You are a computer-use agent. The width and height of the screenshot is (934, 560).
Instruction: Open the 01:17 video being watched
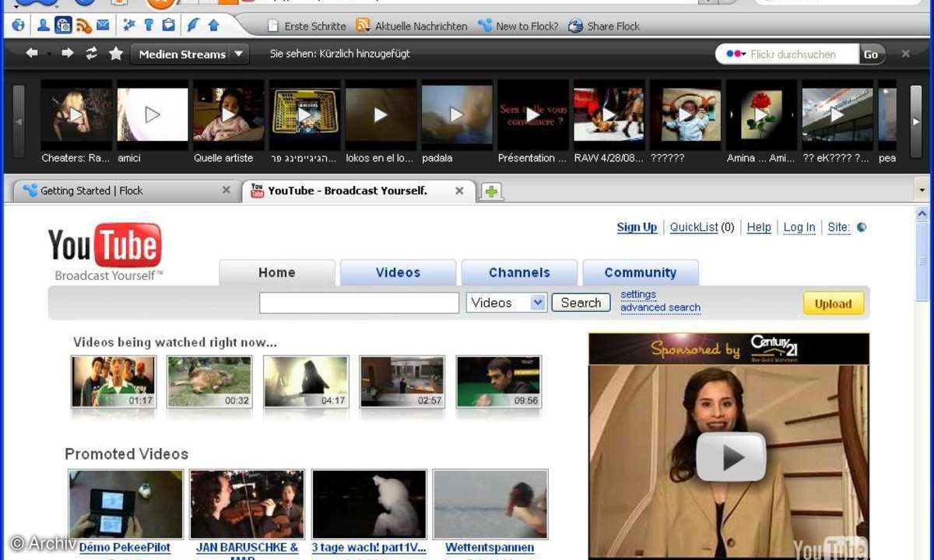114,382
